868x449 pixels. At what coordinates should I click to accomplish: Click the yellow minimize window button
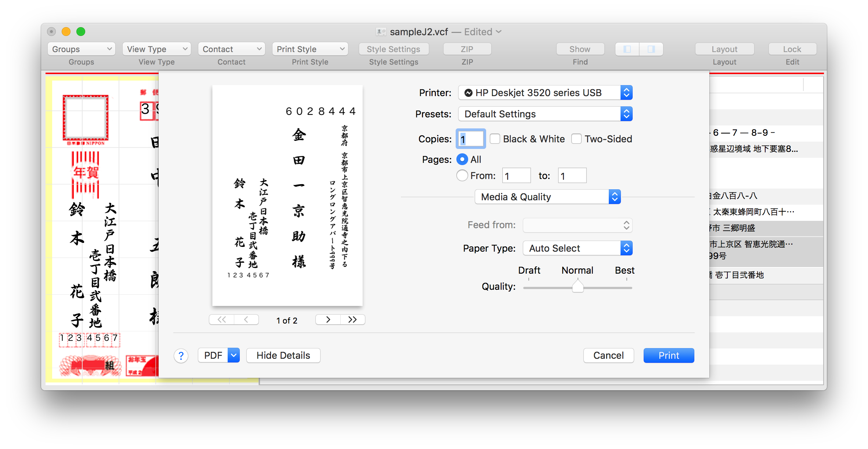(66, 32)
